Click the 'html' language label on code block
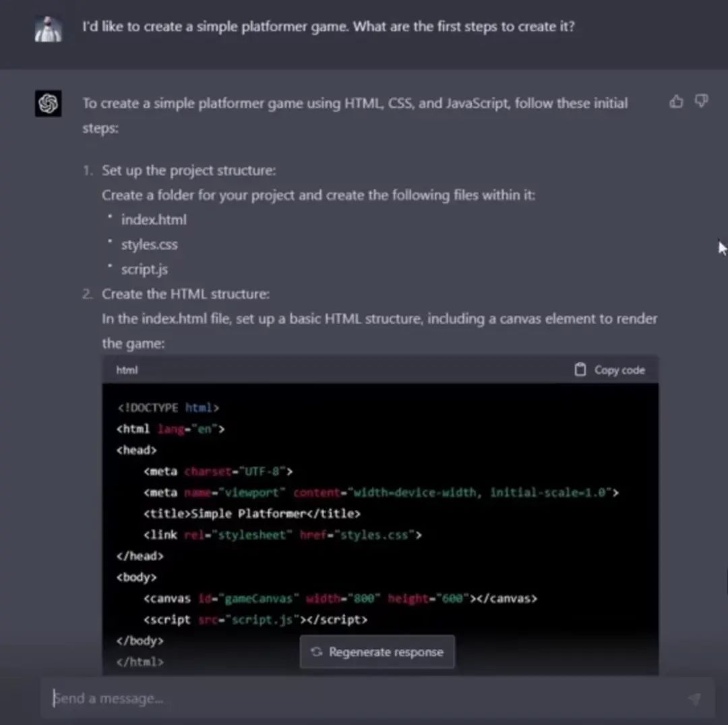 pos(127,370)
